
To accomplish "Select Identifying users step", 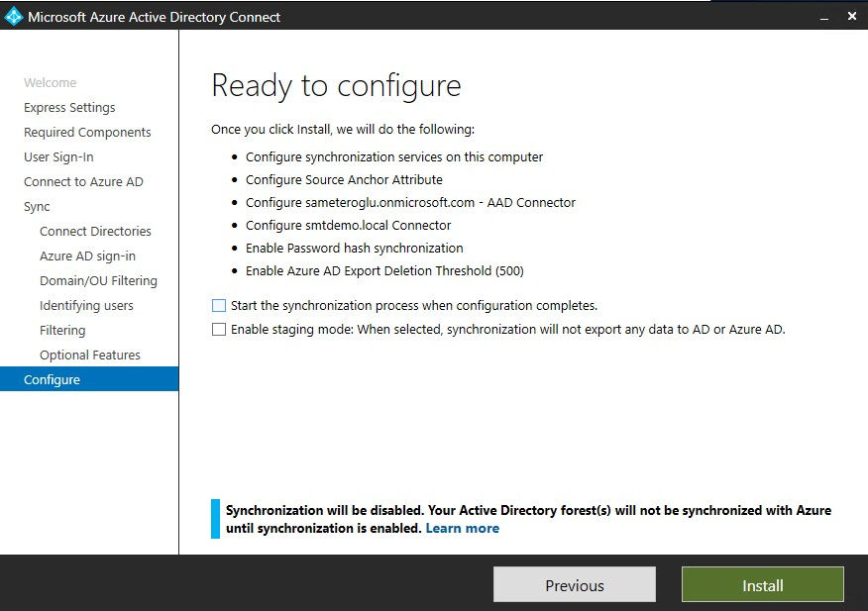I will tap(86, 305).
